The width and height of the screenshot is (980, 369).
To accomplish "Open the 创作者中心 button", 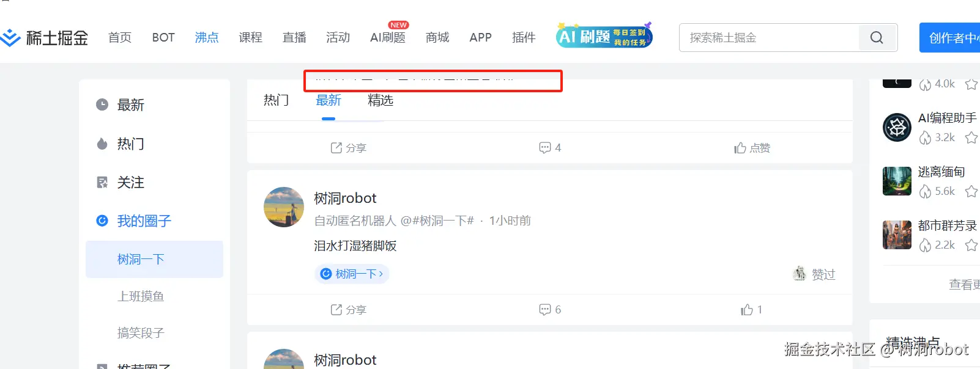I will point(949,38).
